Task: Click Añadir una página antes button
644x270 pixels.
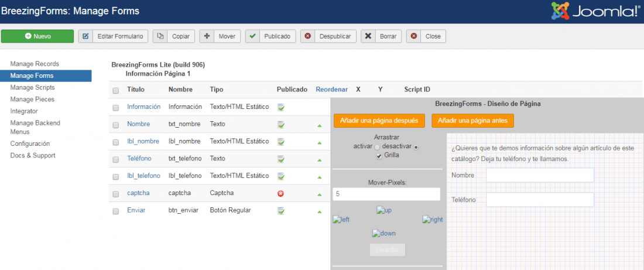Action: coord(472,121)
